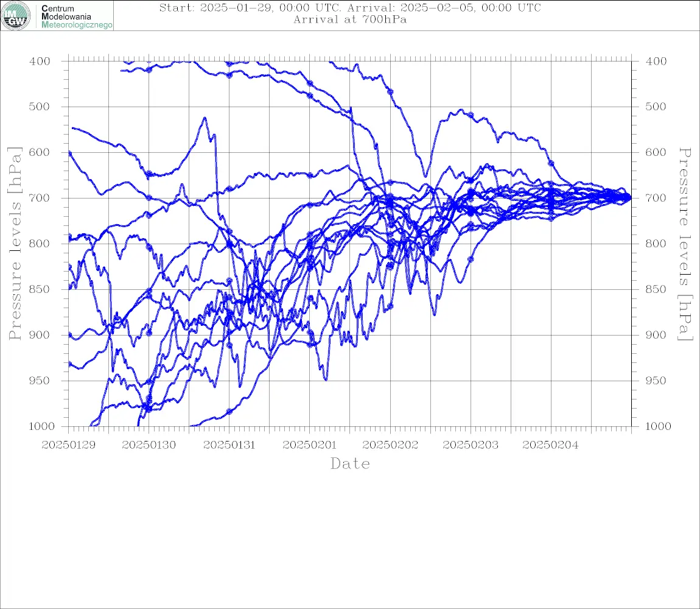Click the 20250202 date label
The image size is (700, 609).
tap(390, 445)
